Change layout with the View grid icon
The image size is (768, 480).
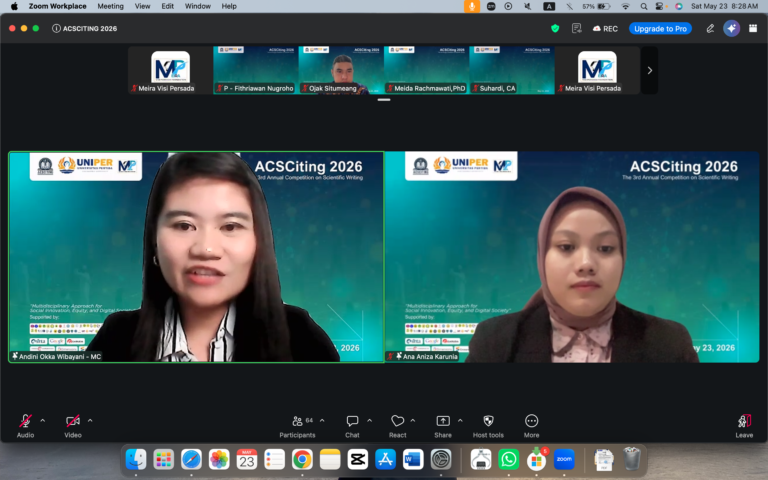coord(753,29)
